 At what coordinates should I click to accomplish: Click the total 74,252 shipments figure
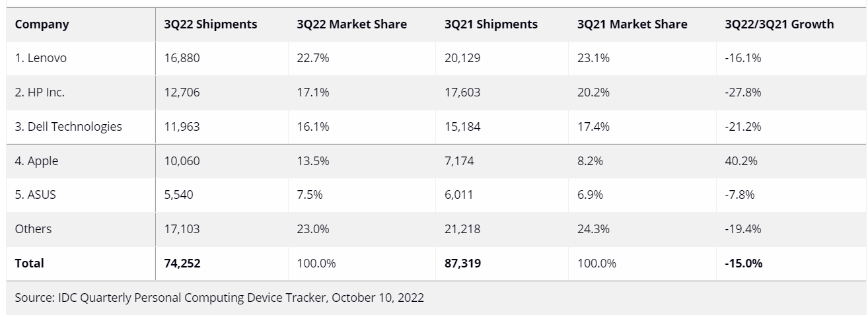182,264
